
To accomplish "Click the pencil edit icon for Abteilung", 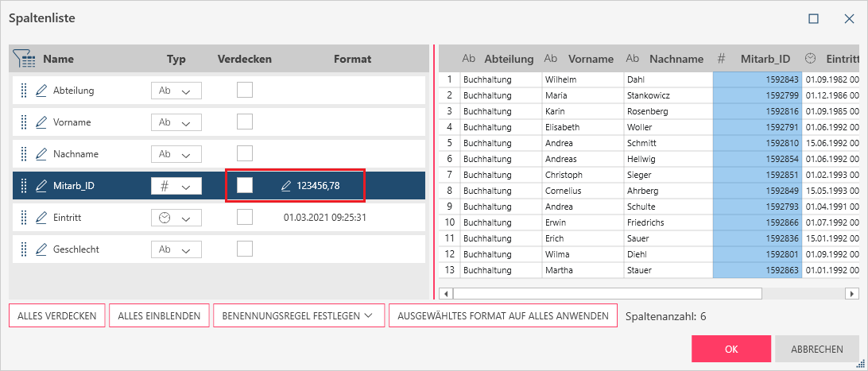I will pos(42,91).
